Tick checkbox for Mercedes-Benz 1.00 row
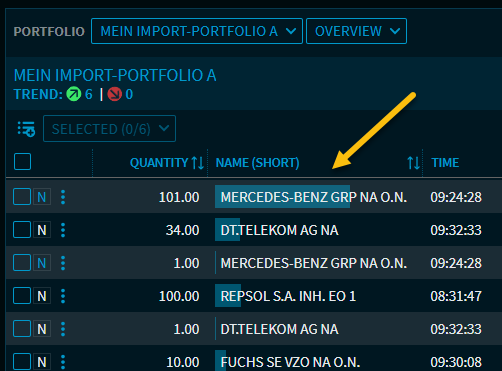This screenshot has width=502, height=371. click(22, 263)
